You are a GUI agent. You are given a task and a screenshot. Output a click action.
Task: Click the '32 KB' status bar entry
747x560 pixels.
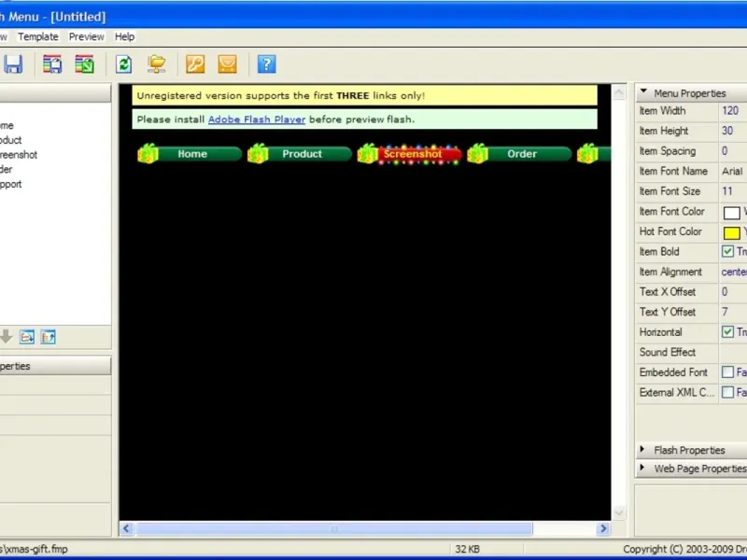click(x=468, y=549)
